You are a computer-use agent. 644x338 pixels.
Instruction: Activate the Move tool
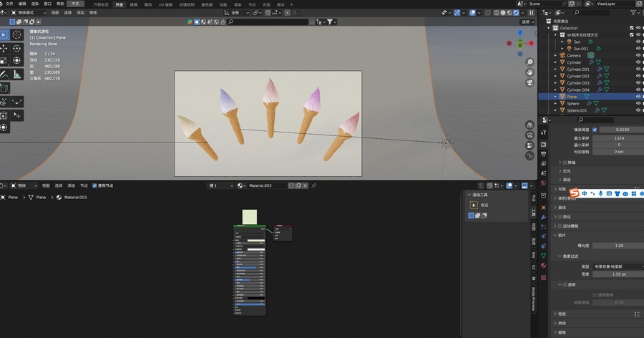4,49
